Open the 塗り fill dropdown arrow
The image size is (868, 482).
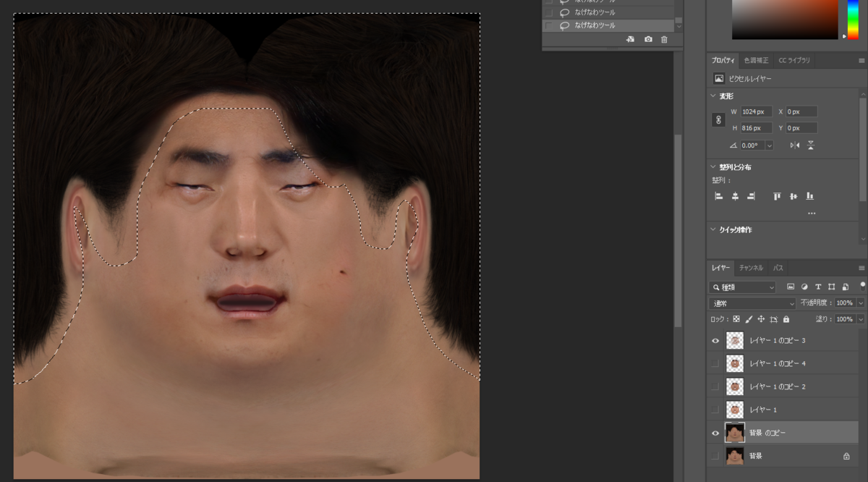click(861, 319)
